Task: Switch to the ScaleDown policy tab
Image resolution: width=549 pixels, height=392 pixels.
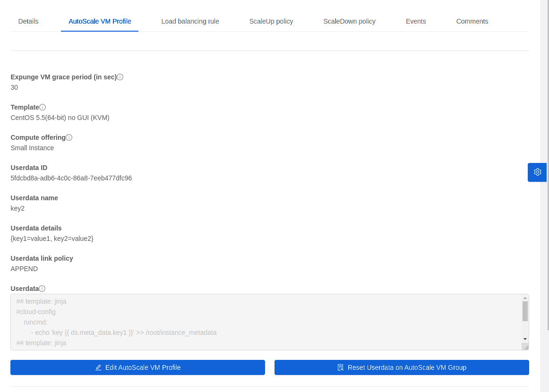Action: click(349, 21)
